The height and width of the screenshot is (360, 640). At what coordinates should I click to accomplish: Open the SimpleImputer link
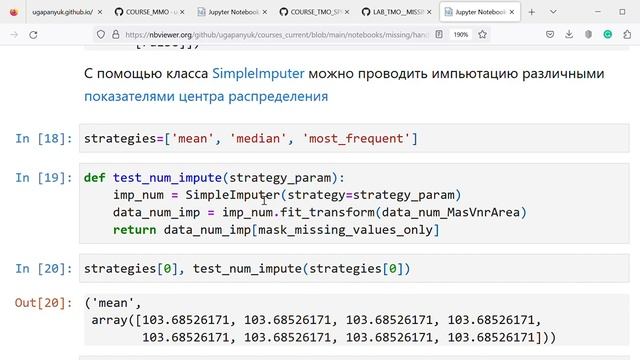258,73
